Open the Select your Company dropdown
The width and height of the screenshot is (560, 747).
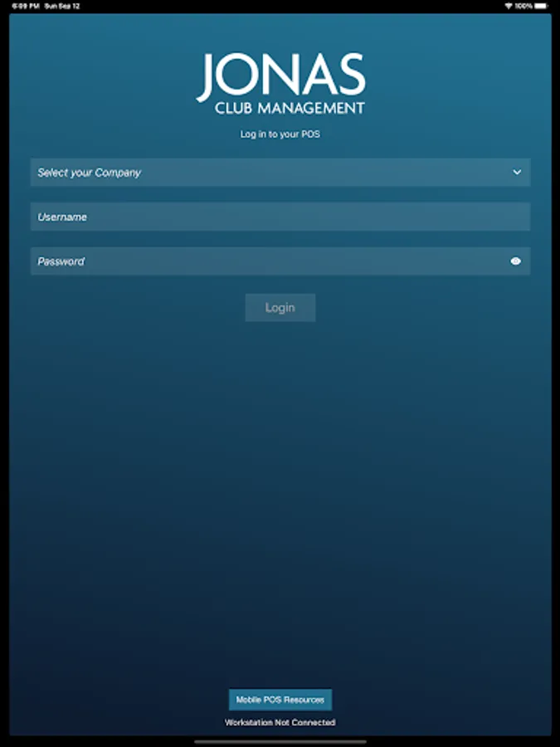click(x=280, y=172)
